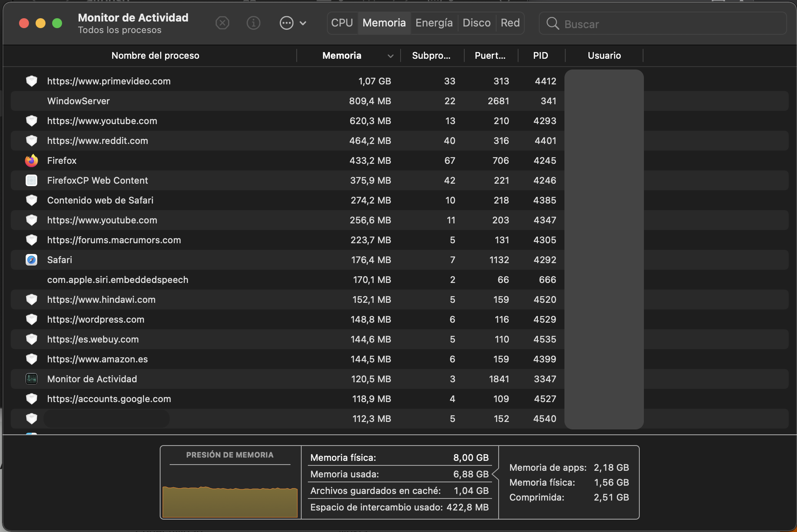Click the Disco tab
Image resolution: width=797 pixels, height=532 pixels.
click(x=476, y=23)
